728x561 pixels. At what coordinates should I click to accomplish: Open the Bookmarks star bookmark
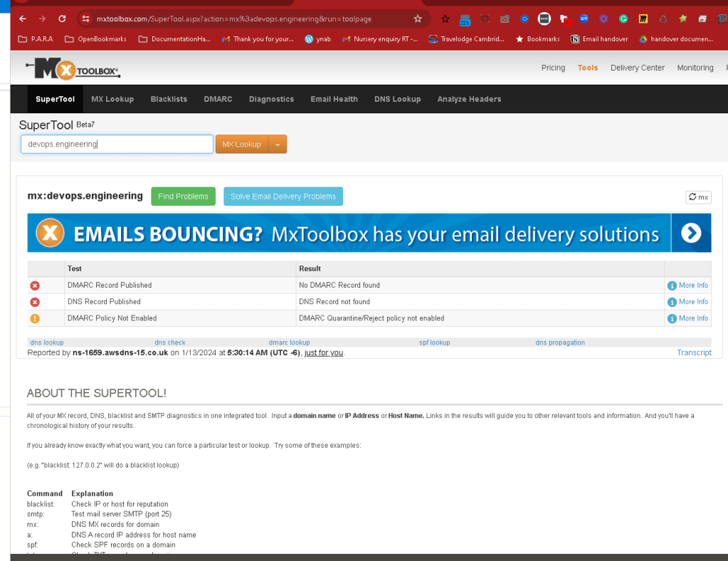click(538, 39)
